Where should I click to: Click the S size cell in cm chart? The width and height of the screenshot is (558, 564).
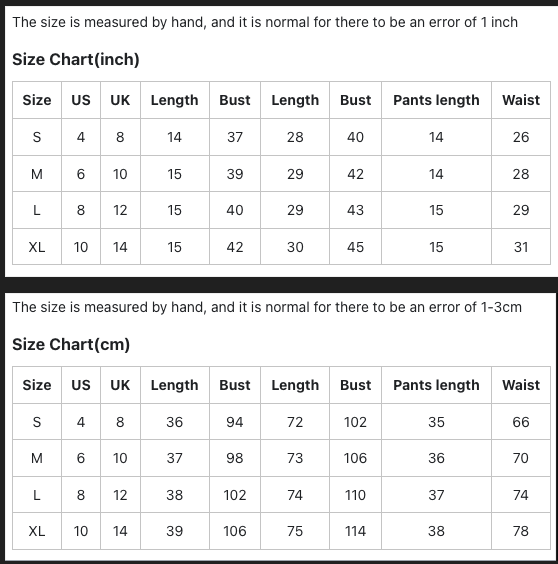[37, 422]
